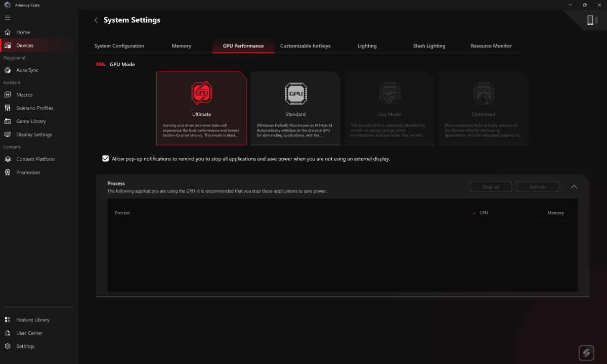The image size is (607, 364).
Task: Collapse the Process panel with the chevron
Action: [x=574, y=187]
